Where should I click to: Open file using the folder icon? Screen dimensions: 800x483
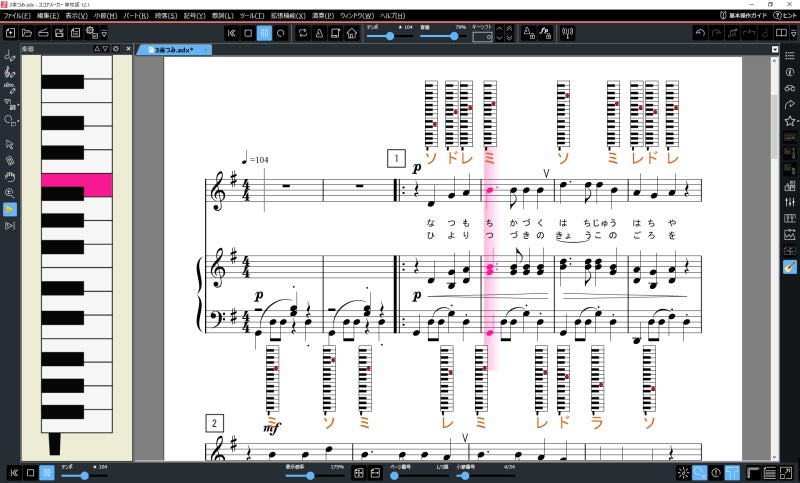pos(27,33)
